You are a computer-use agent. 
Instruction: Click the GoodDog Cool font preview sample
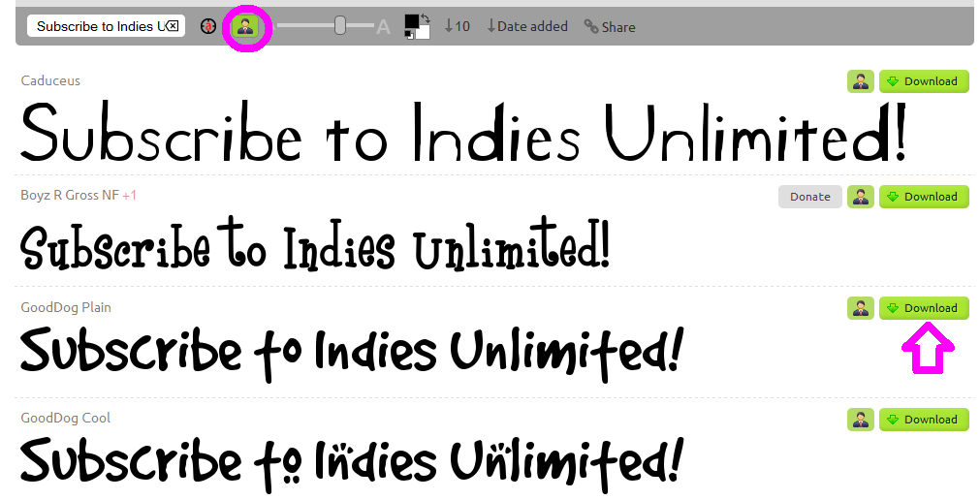click(352, 466)
